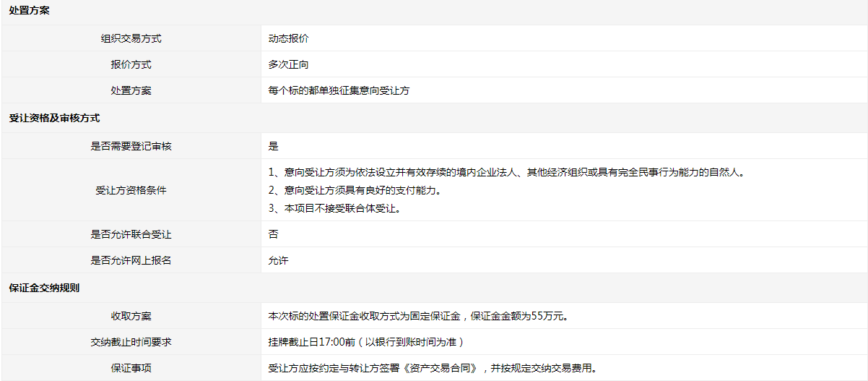The width and height of the screenshot is (868, 381).
Task: Click the 保证金金额为55万元 deposit text
Action: [518, 316]
